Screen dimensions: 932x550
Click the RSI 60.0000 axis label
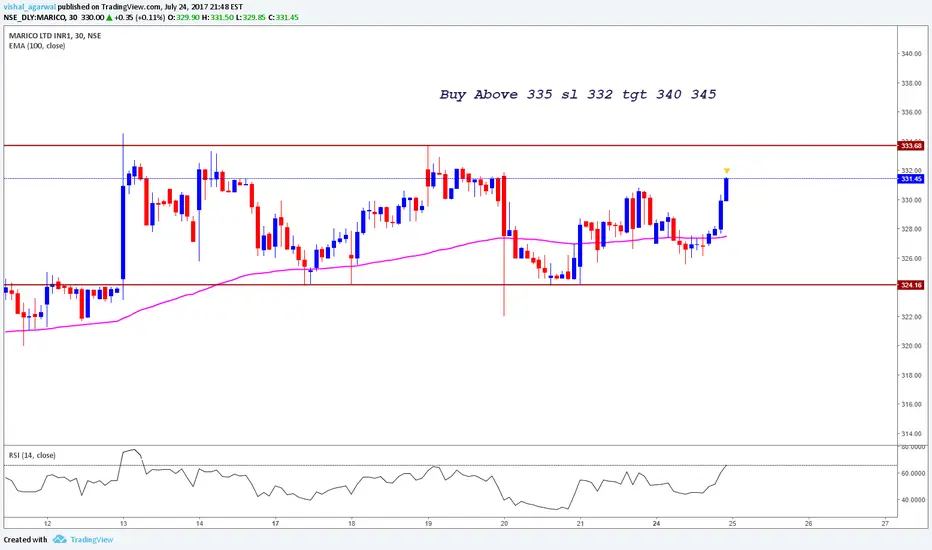913,474
